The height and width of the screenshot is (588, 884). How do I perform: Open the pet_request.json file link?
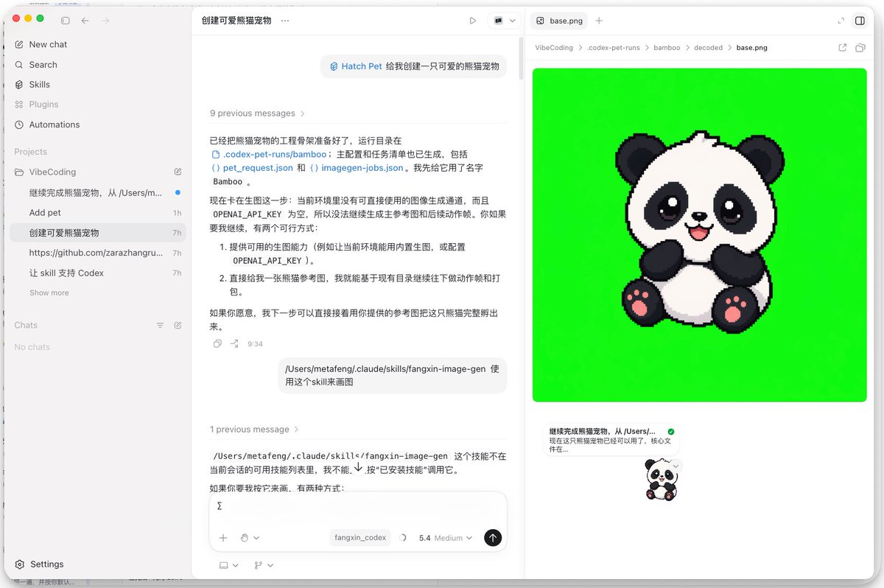point(252,168)
